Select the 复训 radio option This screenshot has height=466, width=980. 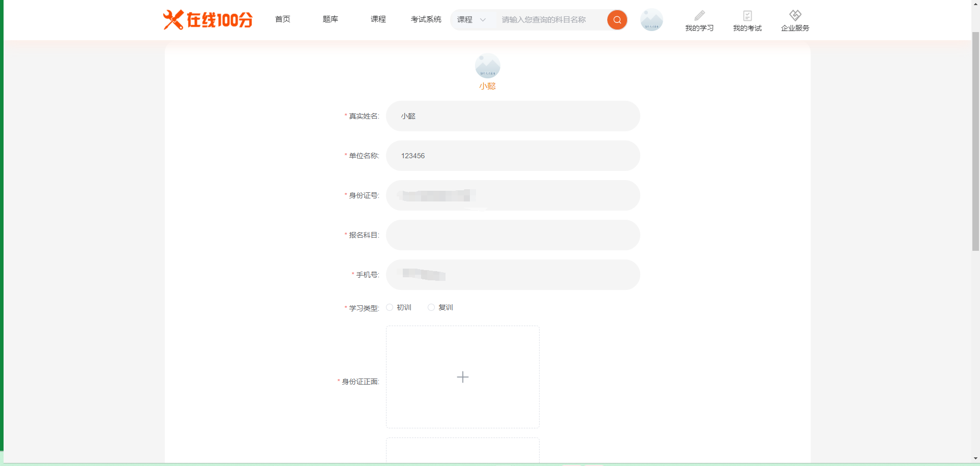[431, 307]
